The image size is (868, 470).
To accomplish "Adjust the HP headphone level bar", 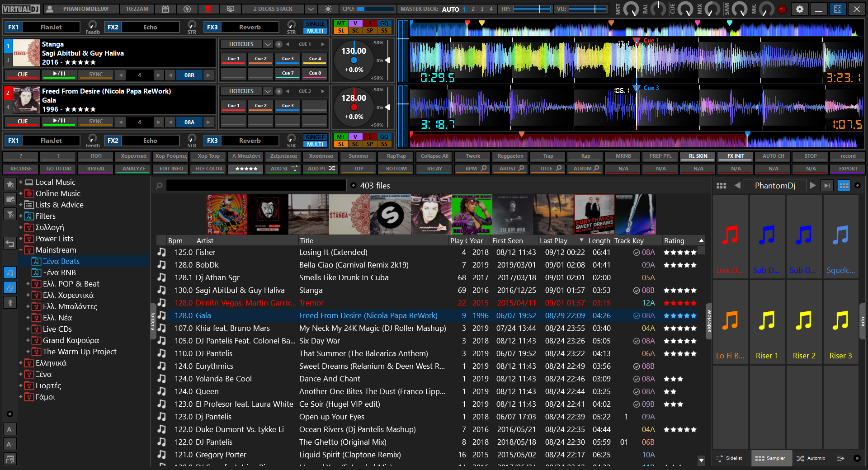I will tap(532, 9).
